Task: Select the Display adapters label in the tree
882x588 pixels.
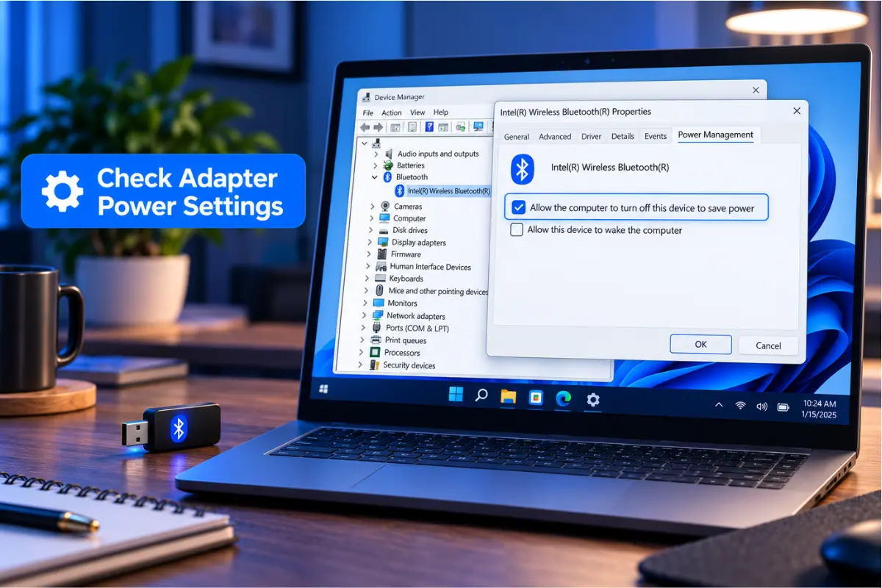Action: tap(419, 242)
